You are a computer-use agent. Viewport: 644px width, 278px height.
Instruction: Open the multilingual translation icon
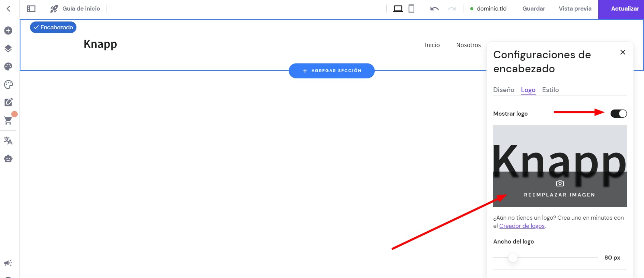[8, 141]
